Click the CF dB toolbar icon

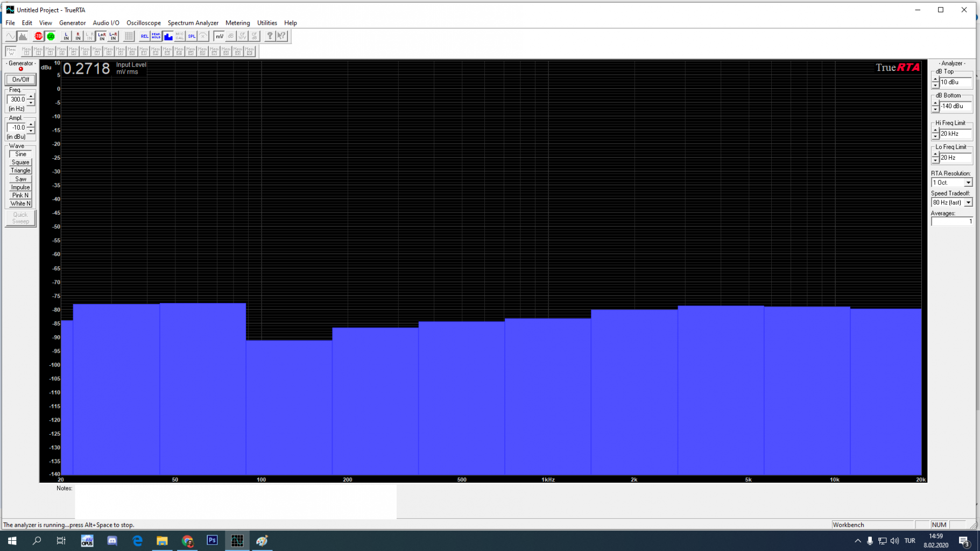[x=255, y=36]
